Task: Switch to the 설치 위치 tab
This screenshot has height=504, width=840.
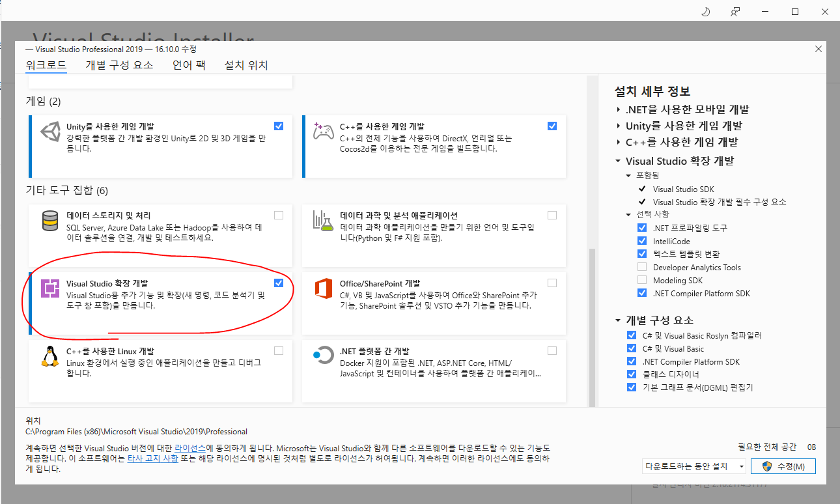Action: pyautogui.click(x=246, y=65)
